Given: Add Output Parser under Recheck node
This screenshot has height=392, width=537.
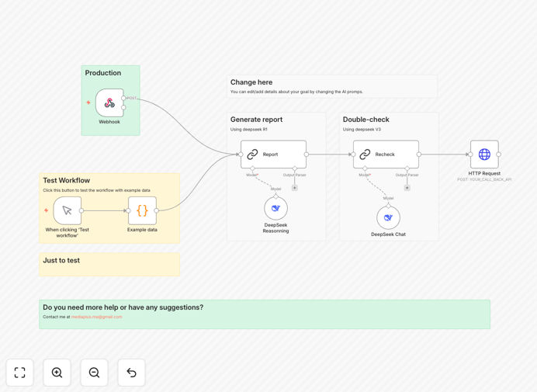Looking at the screenshot, I should pos(407,188).
